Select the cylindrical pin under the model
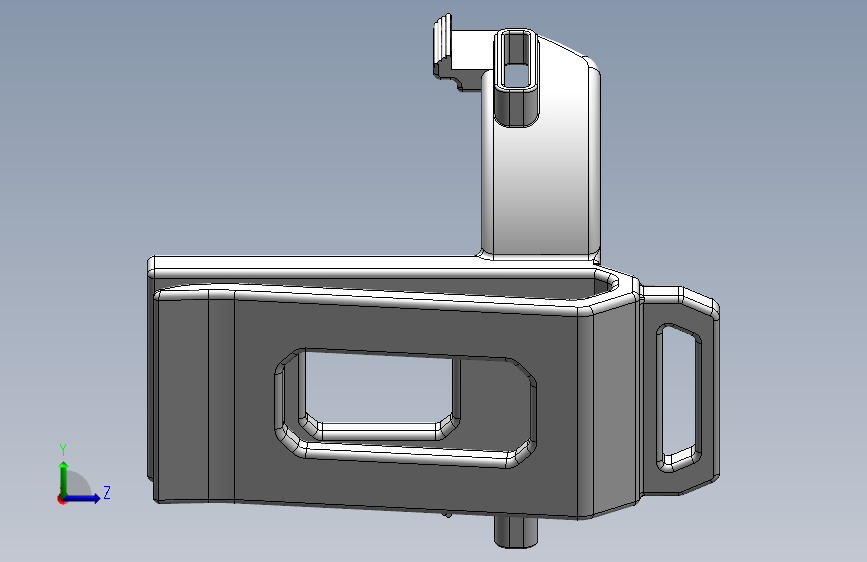The image size is (867, 562). point(515,532)
